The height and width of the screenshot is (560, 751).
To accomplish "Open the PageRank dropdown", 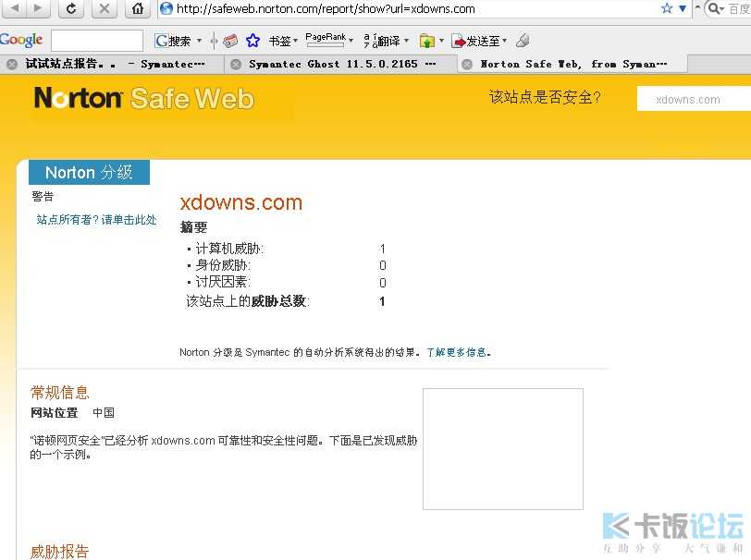I will click(329, 41).
